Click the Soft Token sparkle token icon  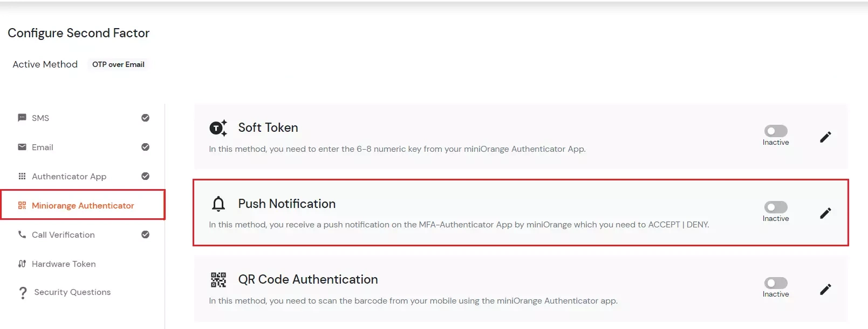tap(218, 128)
